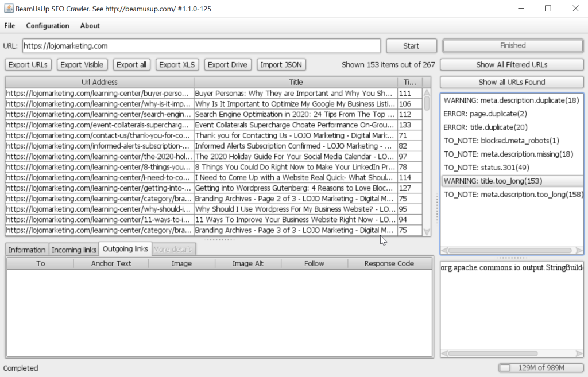Click the URL table vertical scrollbar thumb
The height and width of the screenshot is (377, 588).
427,103
